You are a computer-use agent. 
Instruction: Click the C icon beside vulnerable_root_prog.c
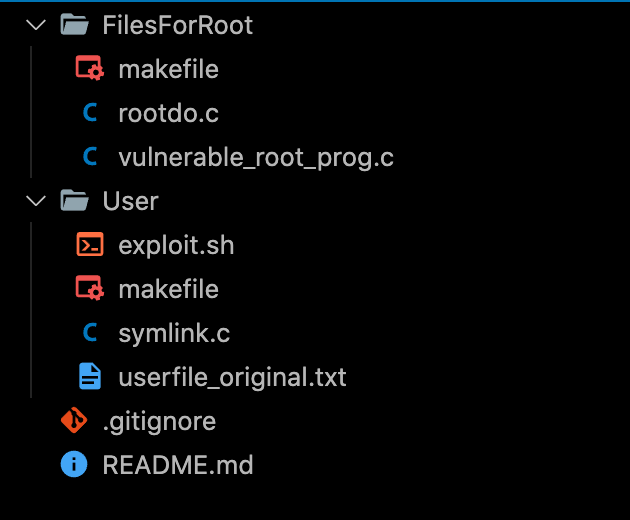click(x=90, y=157)
